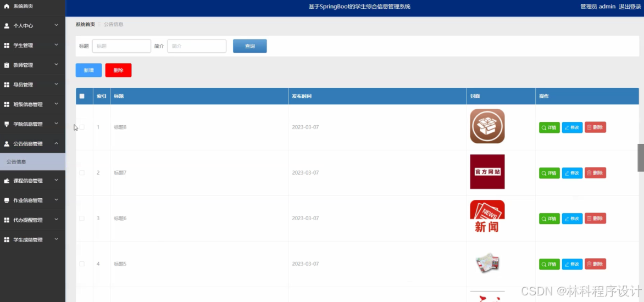Check the checkbox for row 标题8
The image size is (644, 302).
(82, 127)
